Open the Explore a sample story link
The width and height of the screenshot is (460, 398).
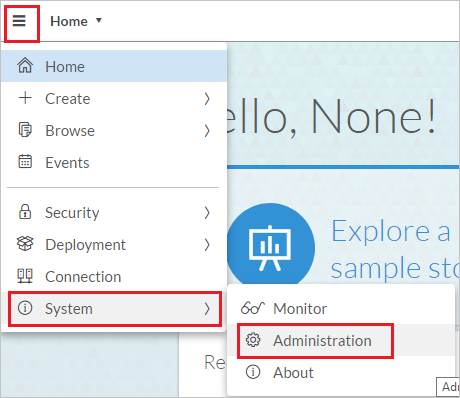pos(395,249)
